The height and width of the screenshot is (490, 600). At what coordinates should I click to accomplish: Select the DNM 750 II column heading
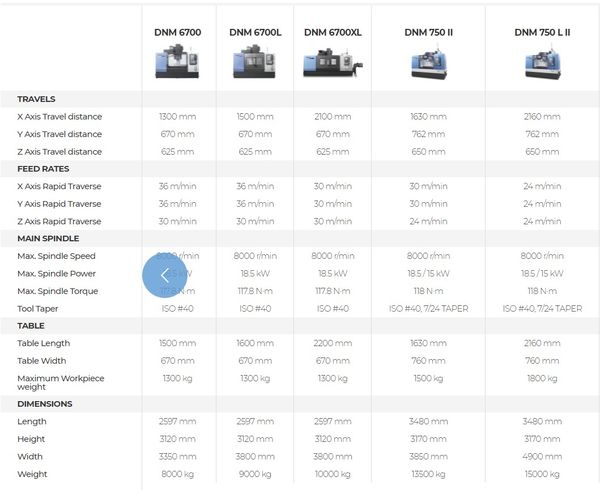coord(429,33)
